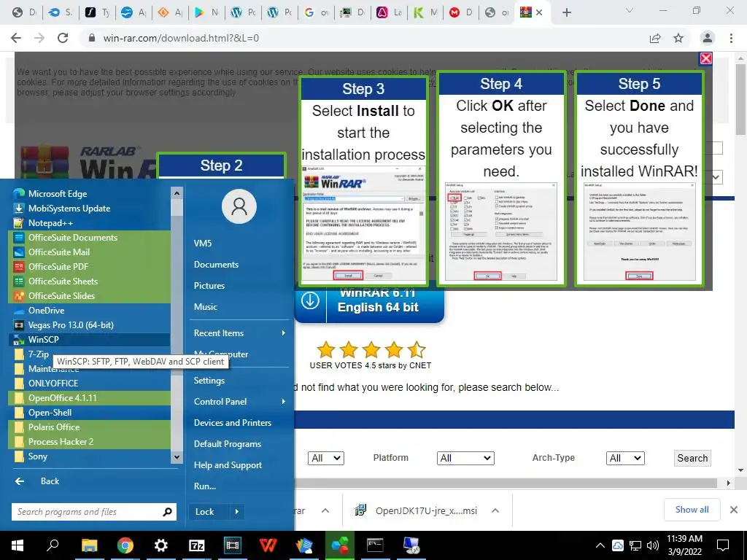Expand the OpenOffice 4.1.11 folder

coord(89,398)
